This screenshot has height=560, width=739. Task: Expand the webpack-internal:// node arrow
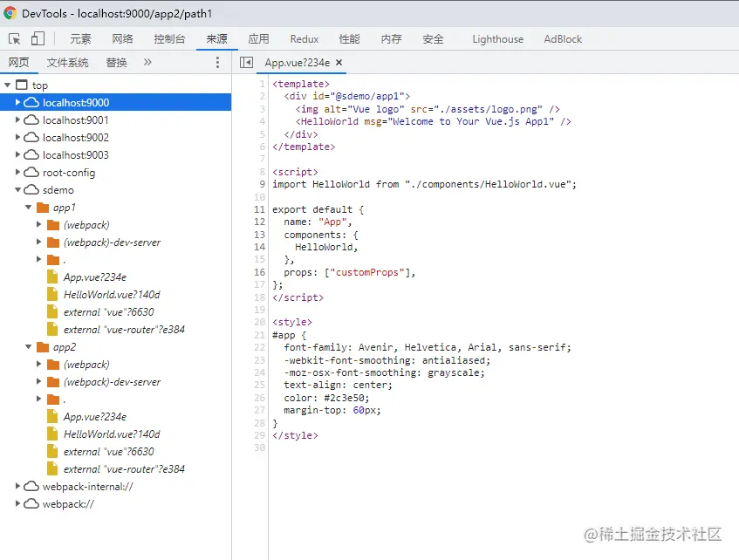click(x=17, y=486)
